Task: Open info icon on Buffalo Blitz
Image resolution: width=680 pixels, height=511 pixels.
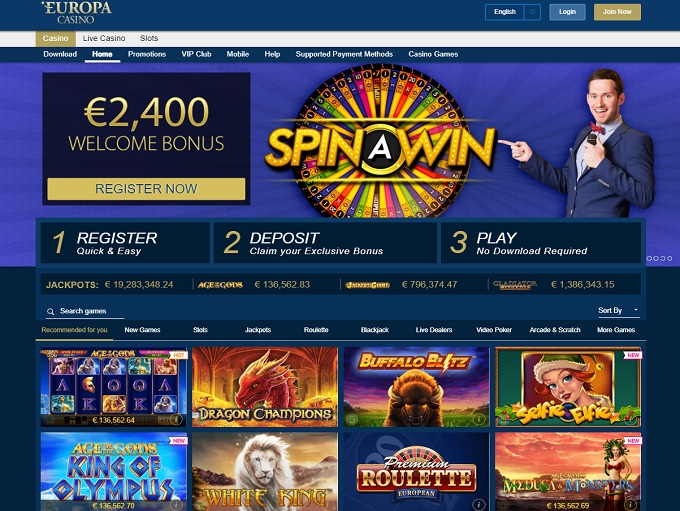Action: [478, 419]
